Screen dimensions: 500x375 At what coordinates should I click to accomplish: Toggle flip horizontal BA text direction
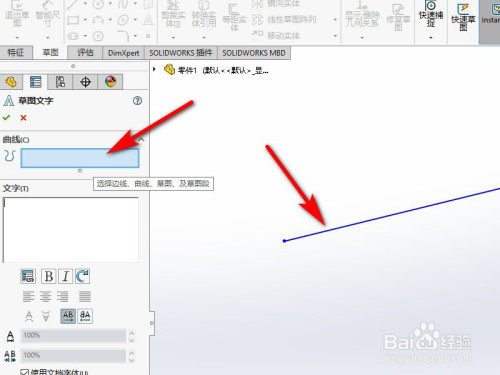pyautogui.click(x=85, y=316)
